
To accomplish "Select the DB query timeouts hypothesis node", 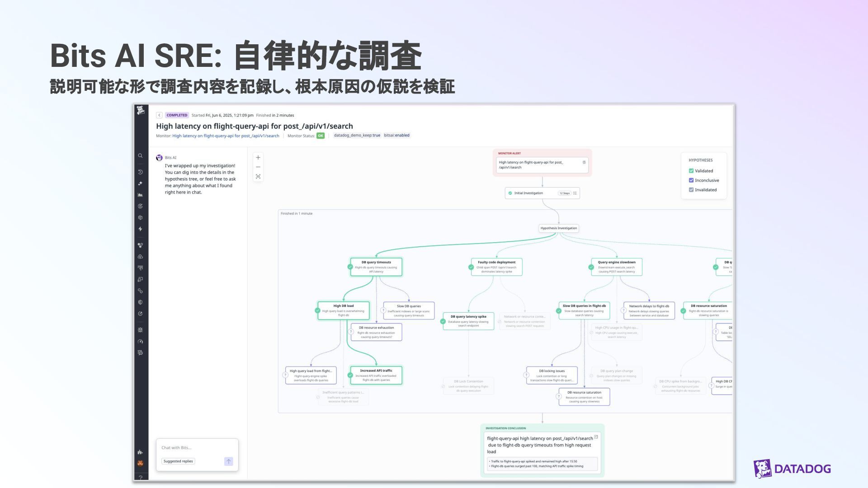I will pos(376,267).
